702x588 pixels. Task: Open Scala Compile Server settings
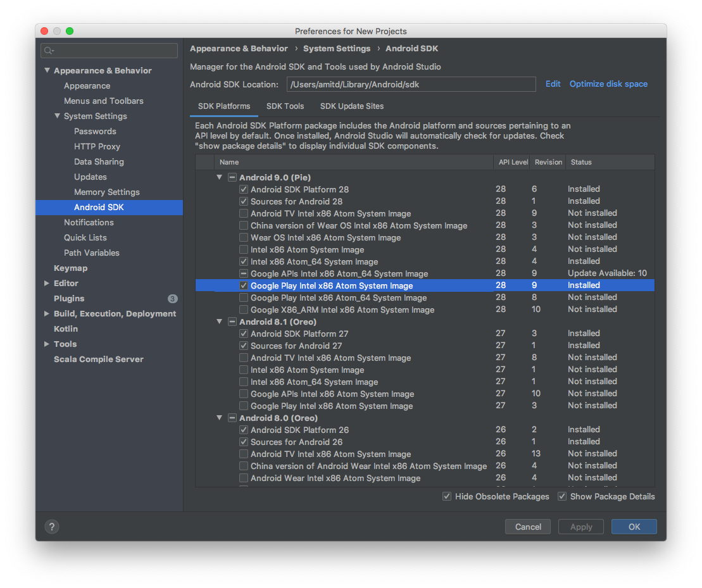pos(99,360)
